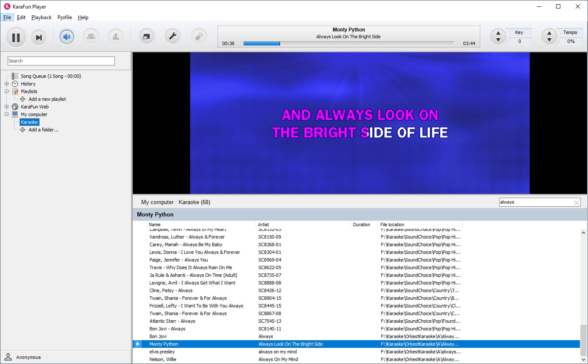
Task: Lower the tempo with down arrow
Action: [x=549, y=40]
